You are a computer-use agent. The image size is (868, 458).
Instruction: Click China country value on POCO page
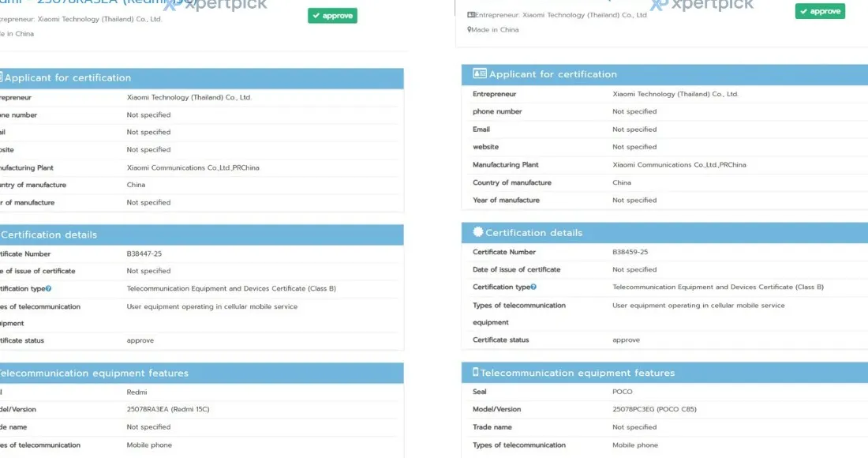coord(622,182)
